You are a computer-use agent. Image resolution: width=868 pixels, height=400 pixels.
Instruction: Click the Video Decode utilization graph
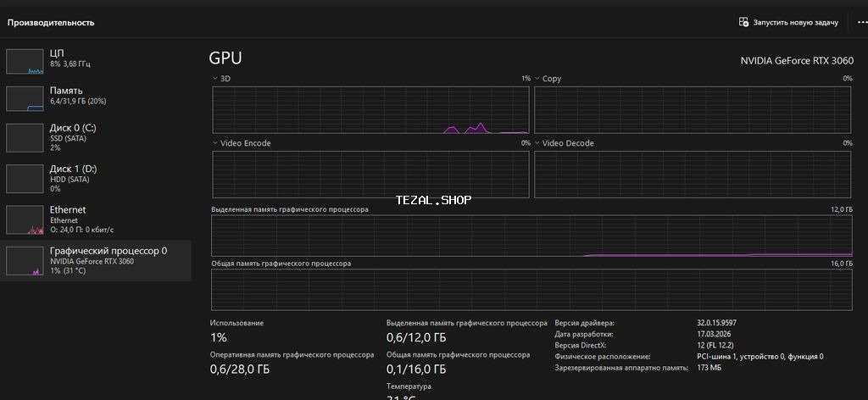click(693, 175)
